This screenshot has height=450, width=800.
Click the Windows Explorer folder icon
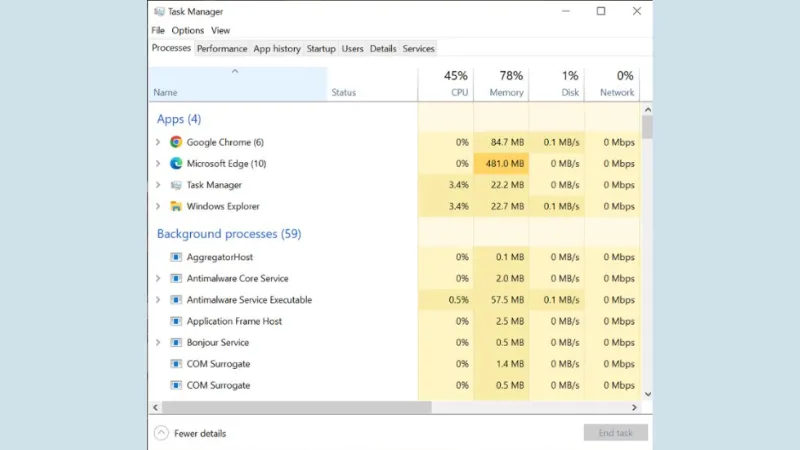pyautogui.click(x=176, y=206)
